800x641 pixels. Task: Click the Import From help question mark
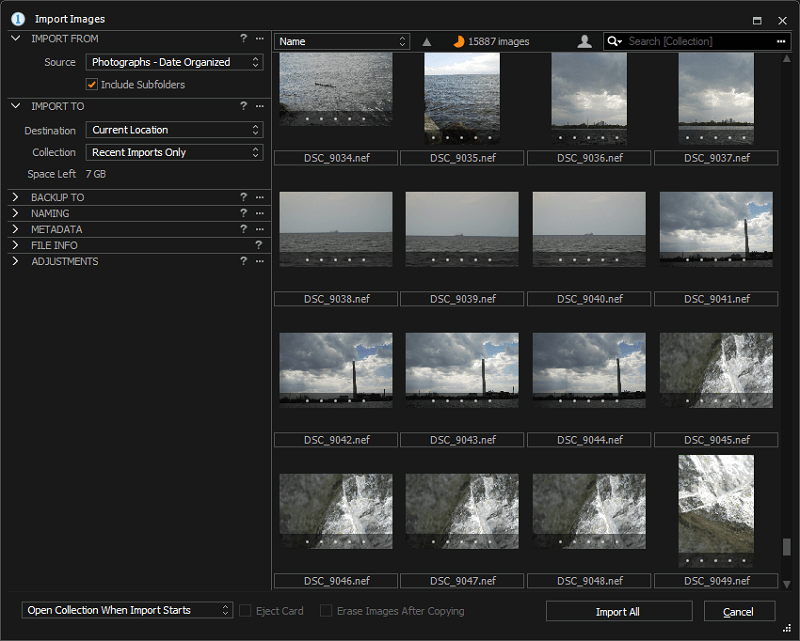[243, 38]
